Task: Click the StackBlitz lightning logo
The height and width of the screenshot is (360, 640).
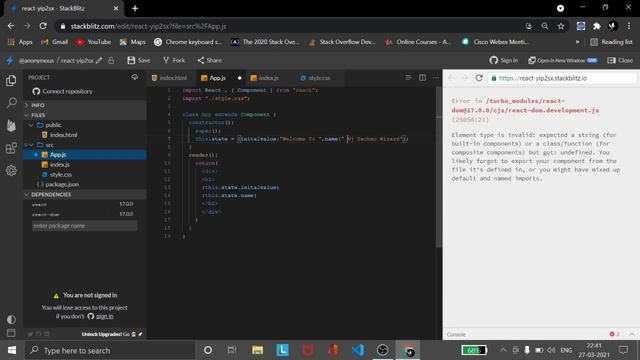Action: (x=10, y=60)
